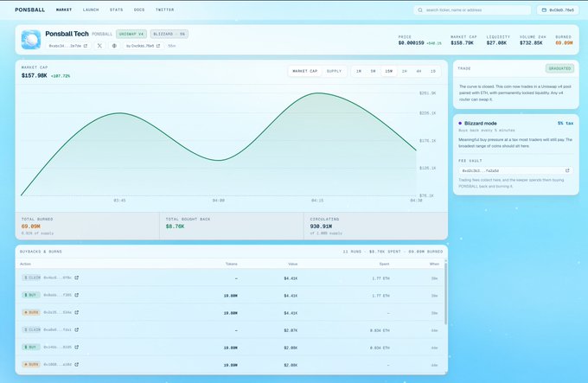Click the Tokens column header
This screenshot has width=588, height=383.
[x=232, y=265]
